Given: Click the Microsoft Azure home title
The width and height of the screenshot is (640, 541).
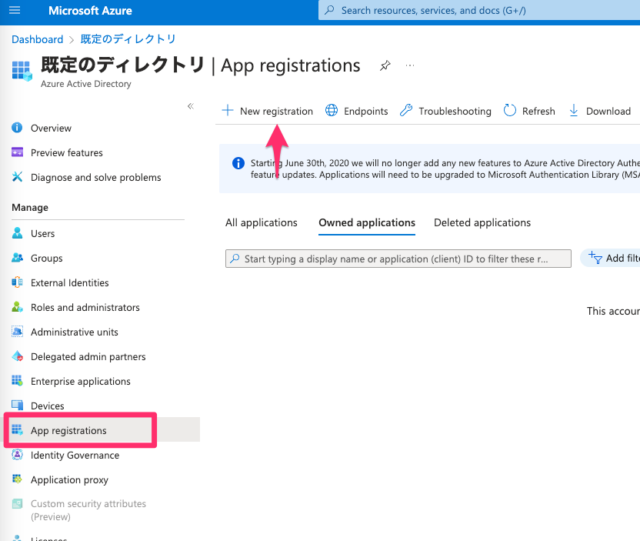Looking at the screenshot, I should point(90,11).
